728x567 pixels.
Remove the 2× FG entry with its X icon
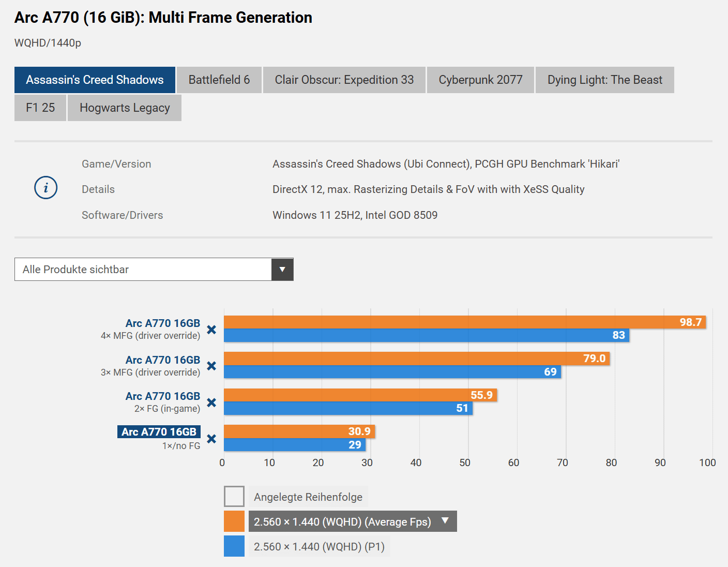click(211, 402)
